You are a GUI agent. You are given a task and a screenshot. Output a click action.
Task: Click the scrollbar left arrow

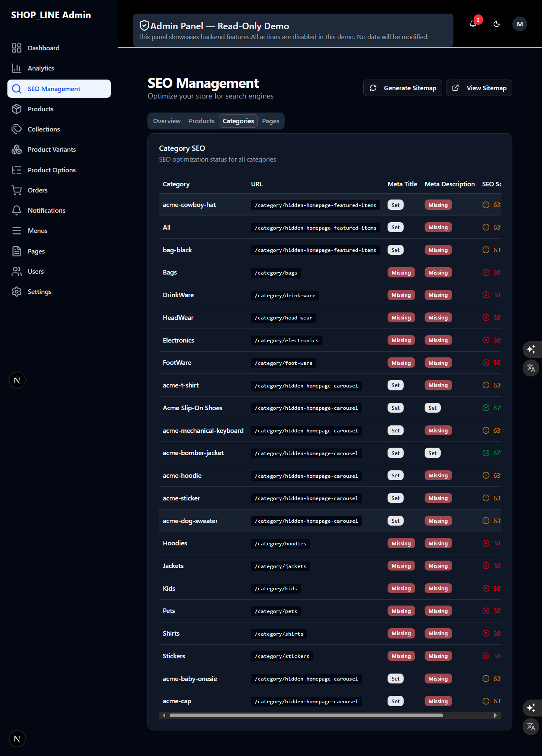click(164, 716)
